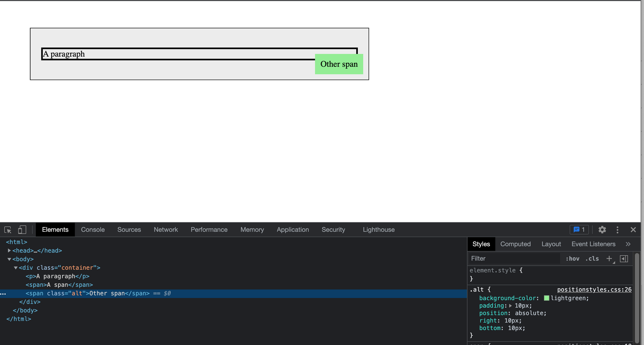The height and width of the screenshot is (345, 644).
Task: Expand the head element node
Action: click(x=9, y=251)
